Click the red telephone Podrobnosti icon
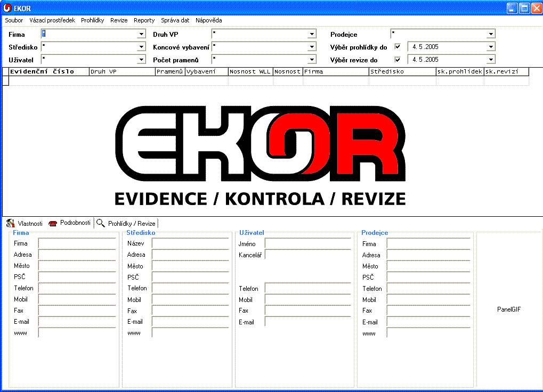The height and width of the screenshot is (392, 543). coord(53,223)
